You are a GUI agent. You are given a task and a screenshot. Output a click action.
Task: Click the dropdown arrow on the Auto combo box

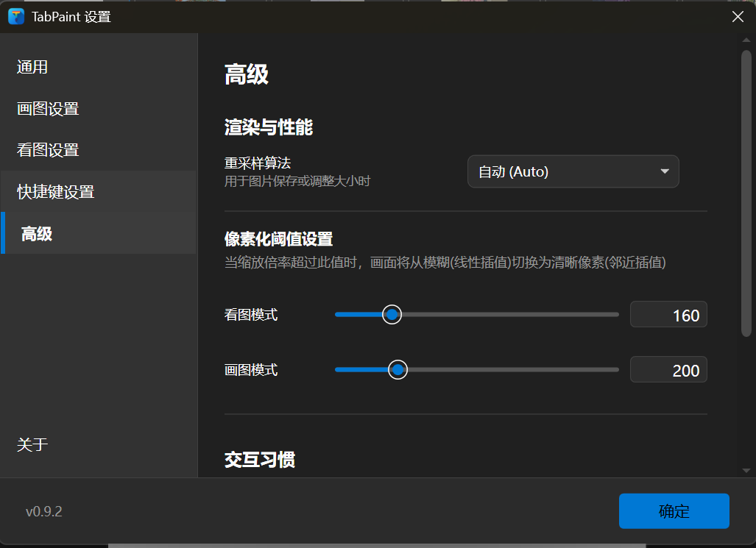coord(663,171)
